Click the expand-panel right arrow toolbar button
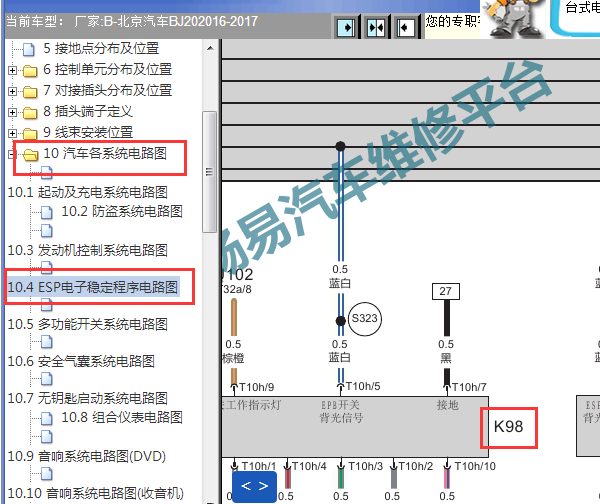 pos(347,27)
